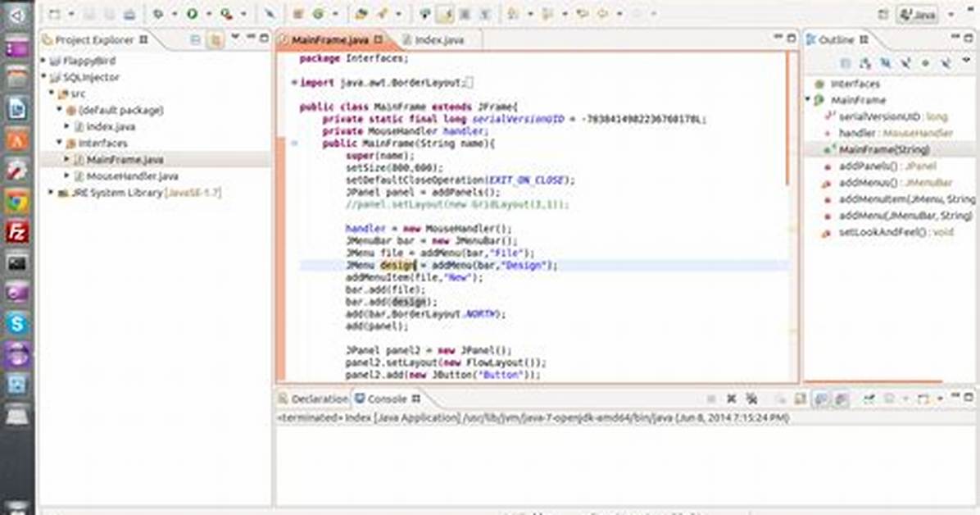Click the New Java Package toolbar icon
980x515 pixels.
point(298,14)
